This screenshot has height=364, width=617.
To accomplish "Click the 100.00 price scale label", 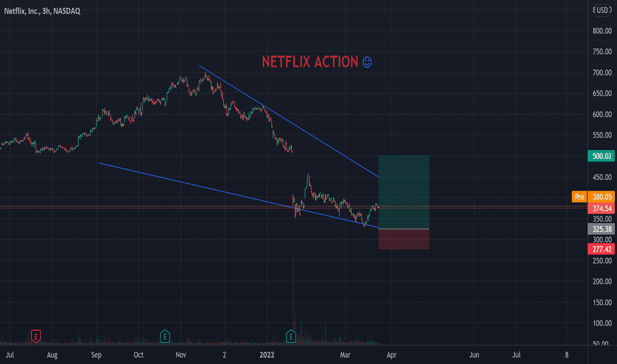I will tap(602, 323).
